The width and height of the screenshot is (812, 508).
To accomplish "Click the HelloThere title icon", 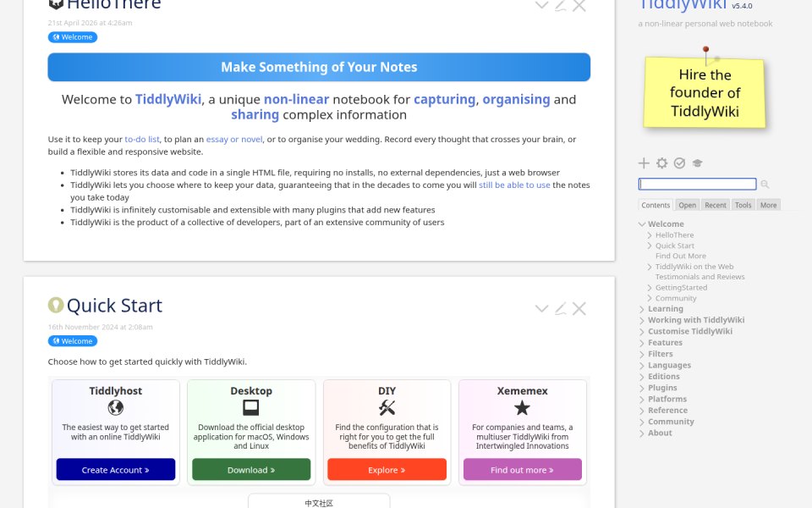I will pos(56,5).
